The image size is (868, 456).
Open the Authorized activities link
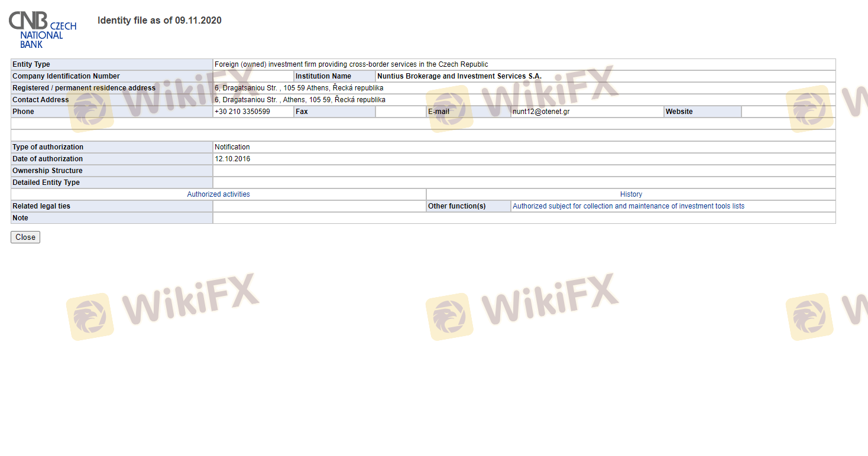pyautogui.click(x=218, y=194)
